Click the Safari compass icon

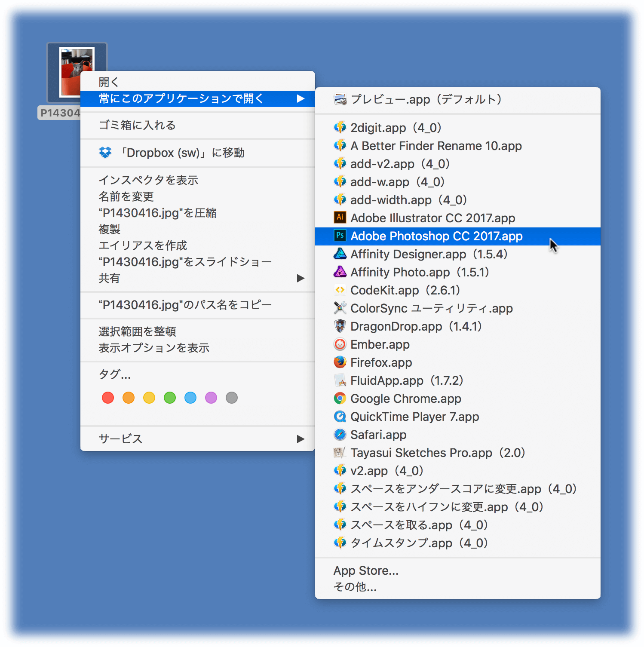[x=340, y=435]
